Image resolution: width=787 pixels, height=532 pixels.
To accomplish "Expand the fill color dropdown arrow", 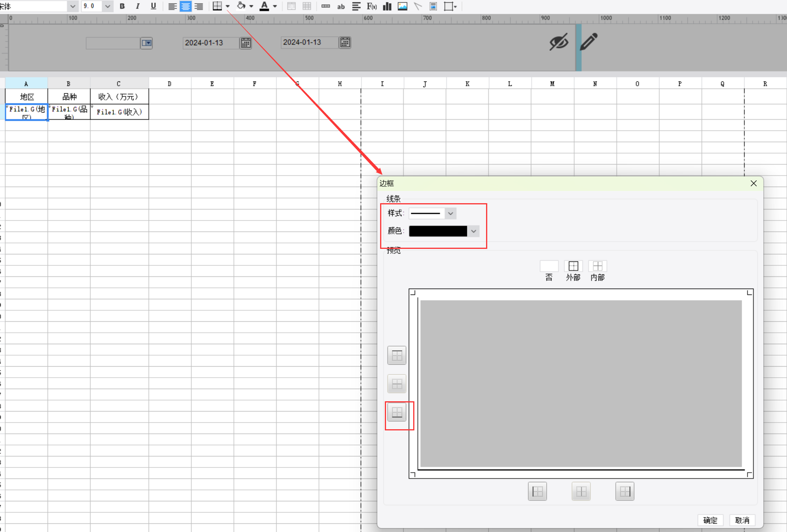I will pos(251,6).
